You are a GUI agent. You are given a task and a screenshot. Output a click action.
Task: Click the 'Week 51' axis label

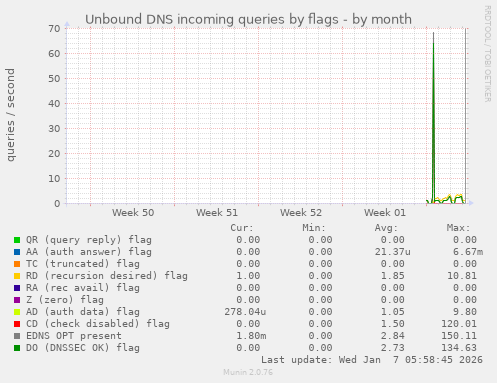tap(217, 213)
